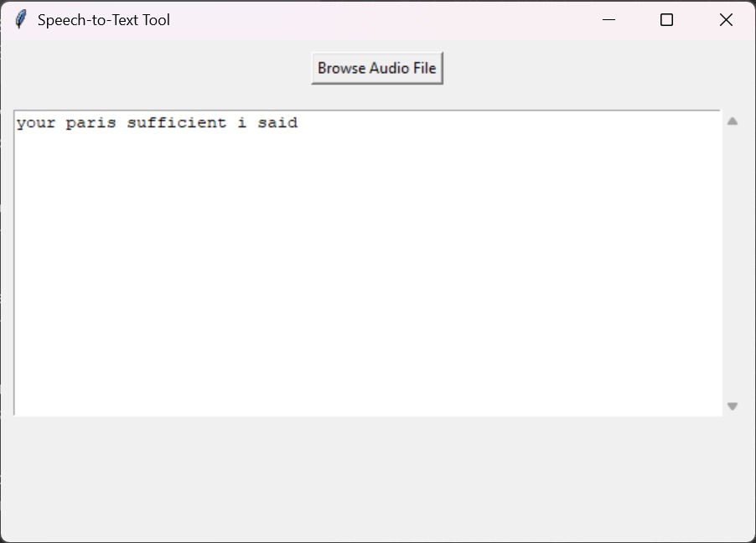Maximize the Speech-to-Text Tool window
The image size is (756, 543).
tap(667, 20)
